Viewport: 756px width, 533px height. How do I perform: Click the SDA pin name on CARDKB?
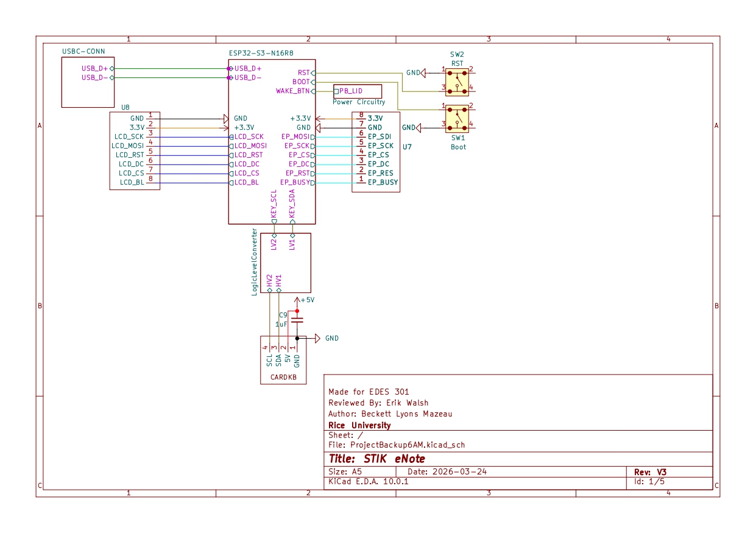click(x=278, y=360)
